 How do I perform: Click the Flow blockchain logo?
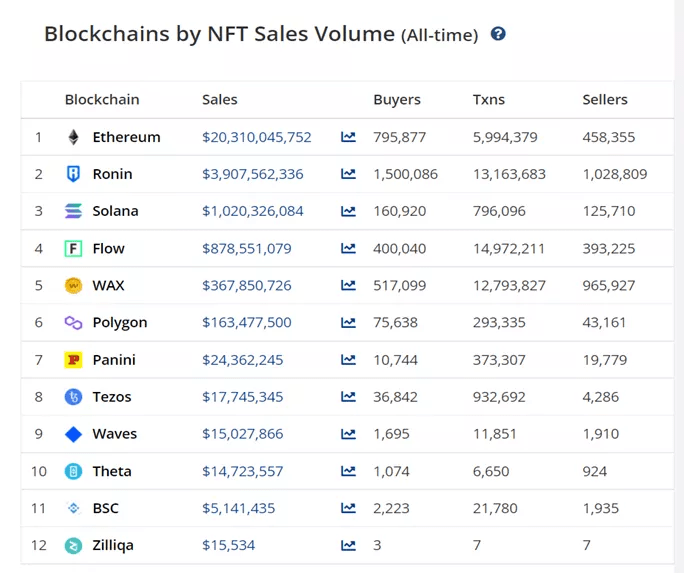(x=73, y=248)
